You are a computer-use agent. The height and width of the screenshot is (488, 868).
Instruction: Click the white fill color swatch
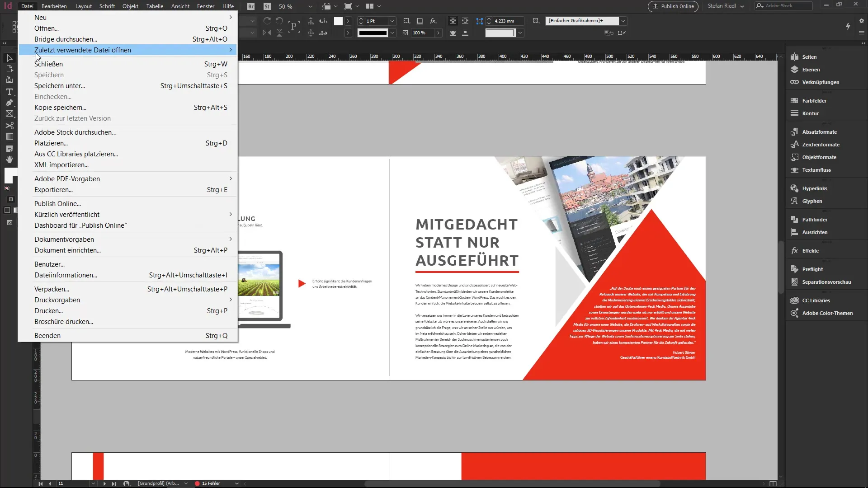tap(338, 21)
